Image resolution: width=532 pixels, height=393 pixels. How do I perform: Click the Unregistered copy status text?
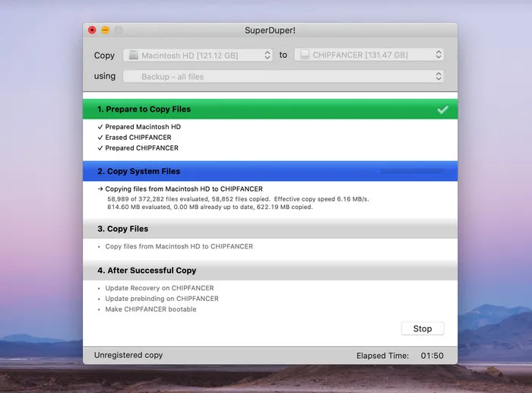(128, 355)
